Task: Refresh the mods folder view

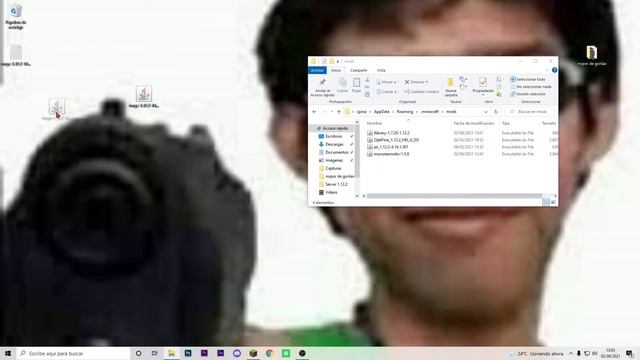Action: tap(496, 111)
